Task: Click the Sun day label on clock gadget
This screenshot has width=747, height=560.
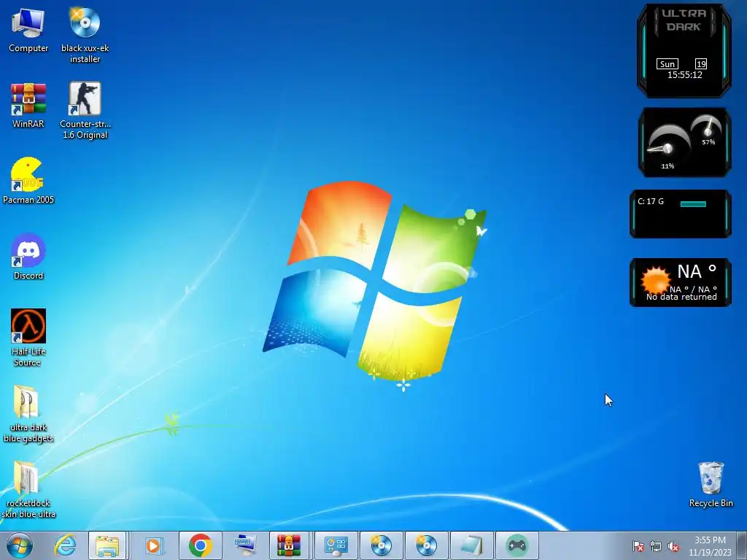Action: [667, 64]
